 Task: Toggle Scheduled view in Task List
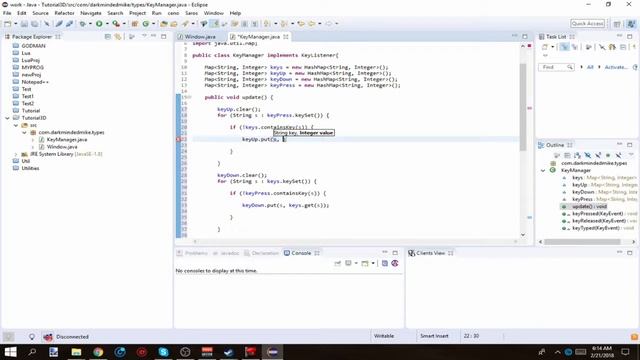point(575,47)
